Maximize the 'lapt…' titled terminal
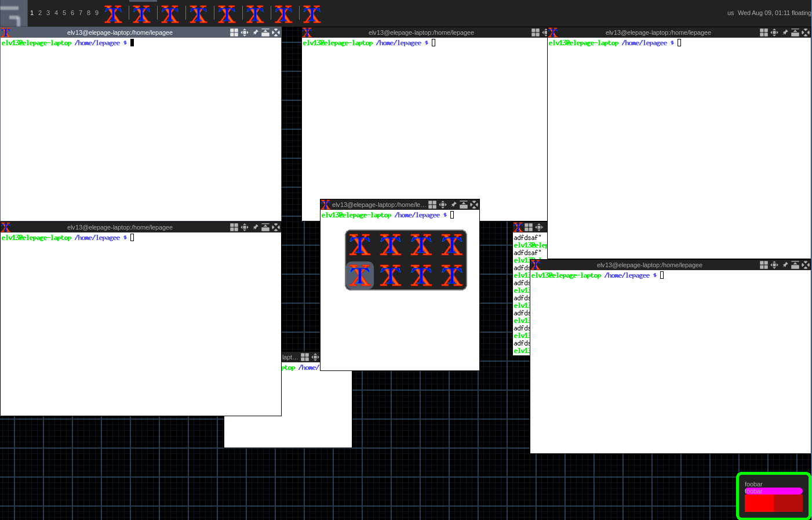 click(x=315, y=357)
